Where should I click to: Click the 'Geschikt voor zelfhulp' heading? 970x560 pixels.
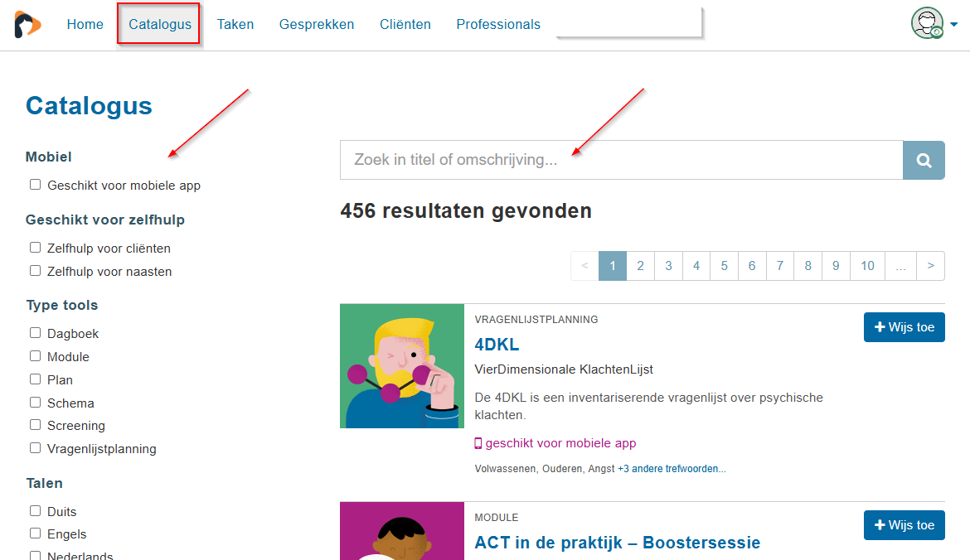(x=105, y=220)
